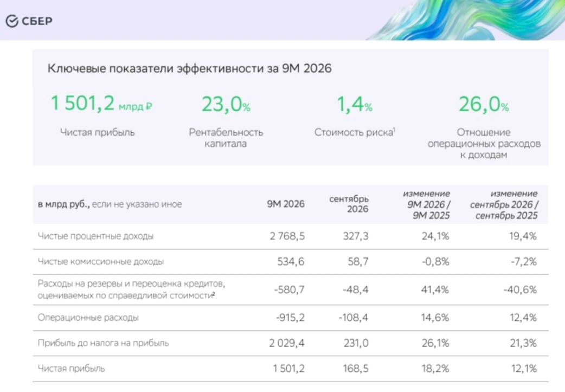Click the value 18,2%
This screenshot has width=565, height=392.
point(435,369)
